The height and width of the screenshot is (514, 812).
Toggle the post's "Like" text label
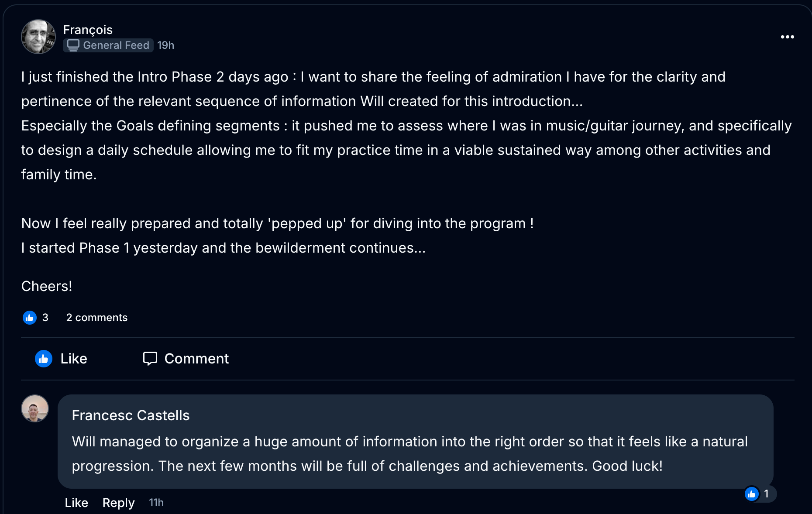[74, 359]
